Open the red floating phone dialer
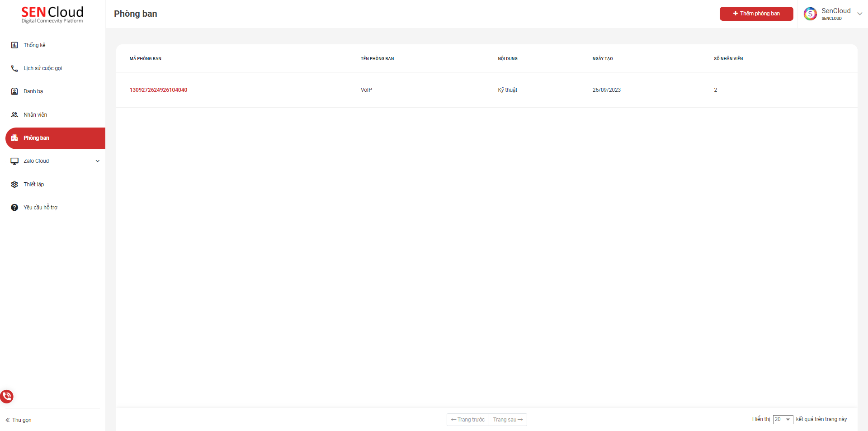This screenshot has width=868, height=431. click(7, 397)
